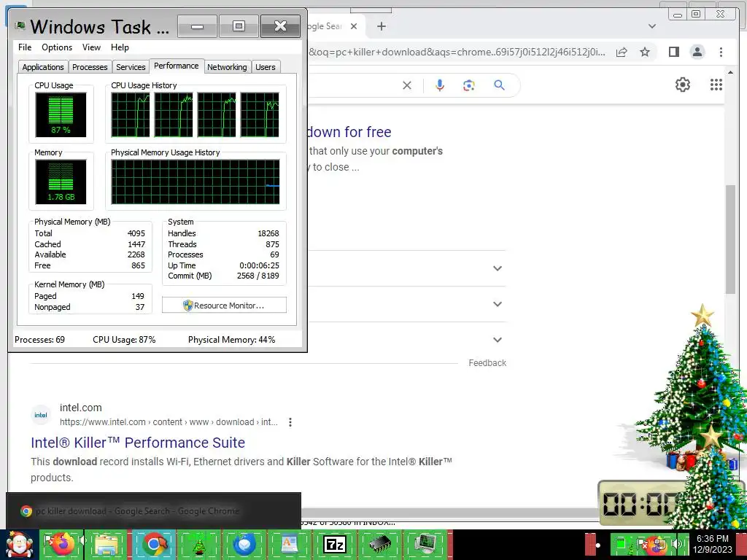Click the Chrome page vertical scrollbar
747x560 pixels.
pos(730,239)
